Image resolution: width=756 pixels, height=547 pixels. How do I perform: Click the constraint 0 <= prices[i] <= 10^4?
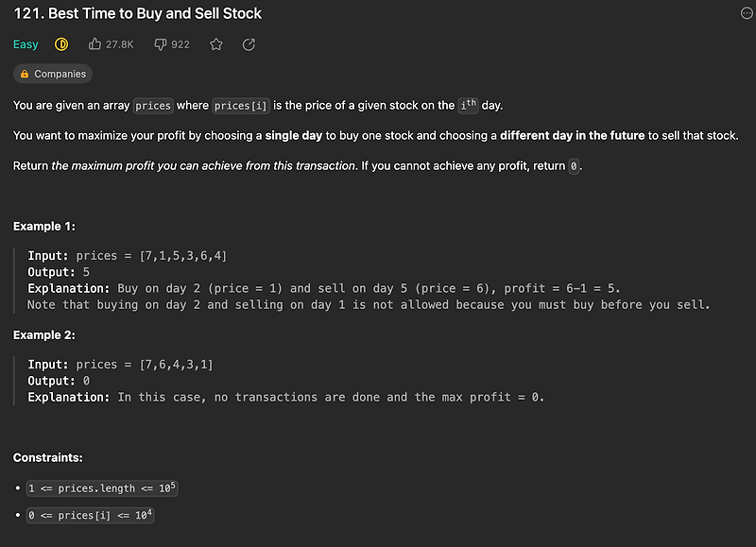91,515
